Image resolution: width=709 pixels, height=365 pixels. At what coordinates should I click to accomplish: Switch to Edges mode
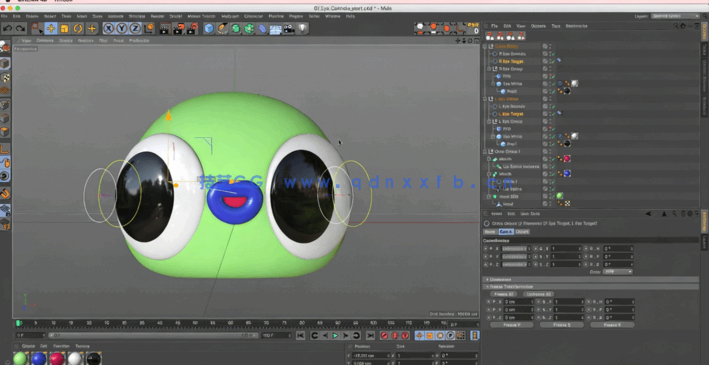(5, 118)
